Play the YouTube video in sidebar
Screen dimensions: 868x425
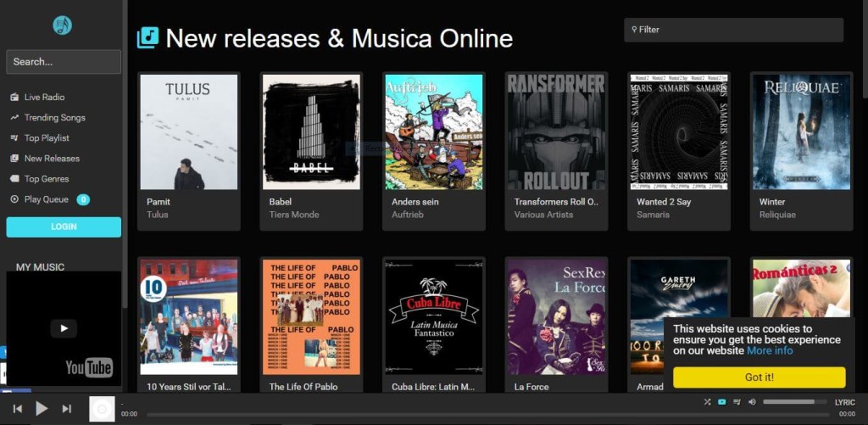64,328
